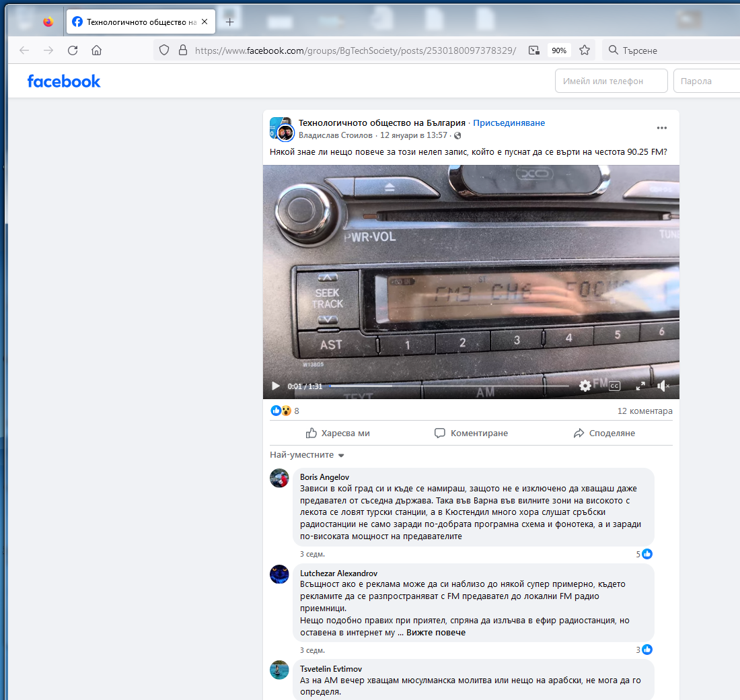Expand comment with Вижте повече
This screenshot has width=740, height=700.
tap(436, 633)
